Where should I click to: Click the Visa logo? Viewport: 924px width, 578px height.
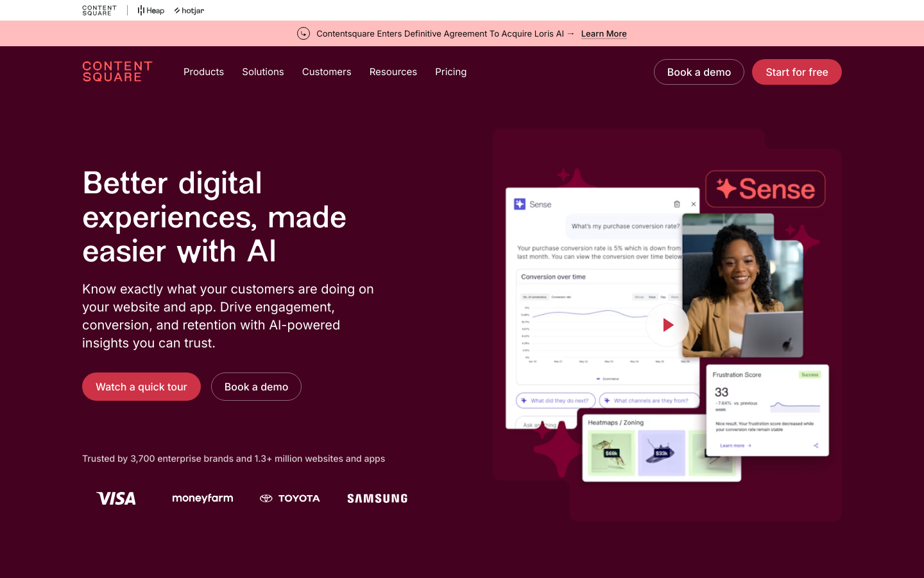click(116, 498)
